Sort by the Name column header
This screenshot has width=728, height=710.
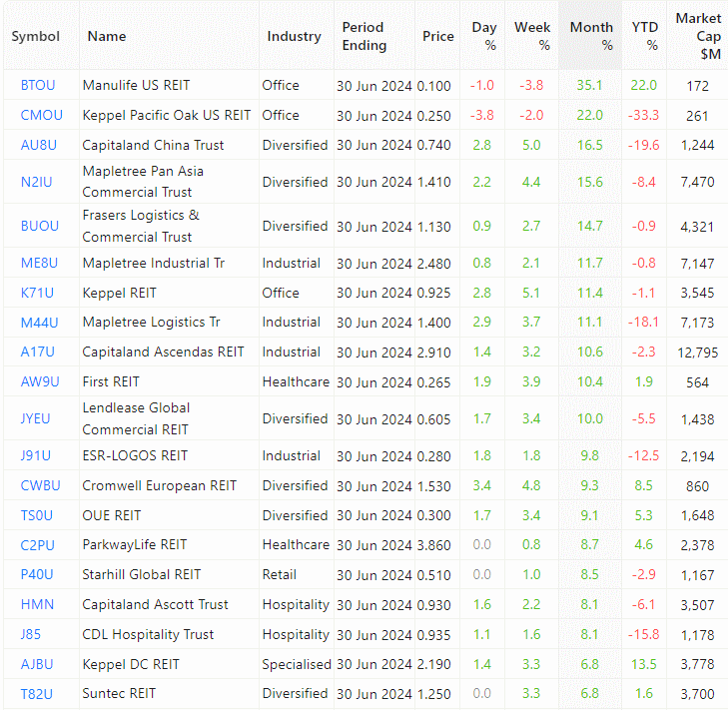pyautogui.click(x=107, y=36)
